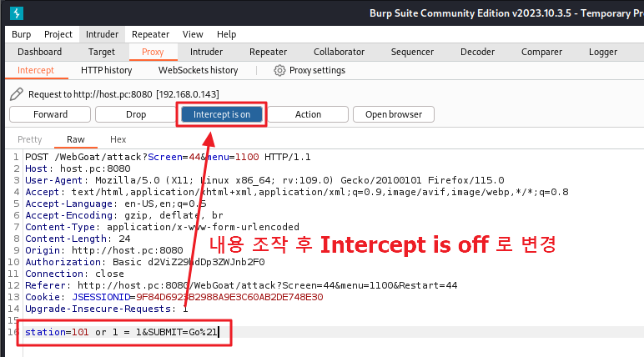Click the Origin header line
The height and width of the screenshot is (357, 644).
(x=104, y=250)
